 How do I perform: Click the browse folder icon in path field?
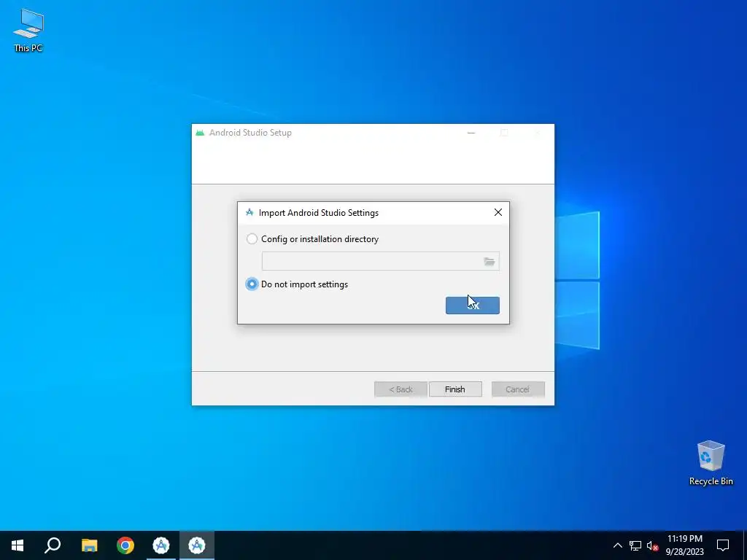pyautogui.click(x=489, y=262)
